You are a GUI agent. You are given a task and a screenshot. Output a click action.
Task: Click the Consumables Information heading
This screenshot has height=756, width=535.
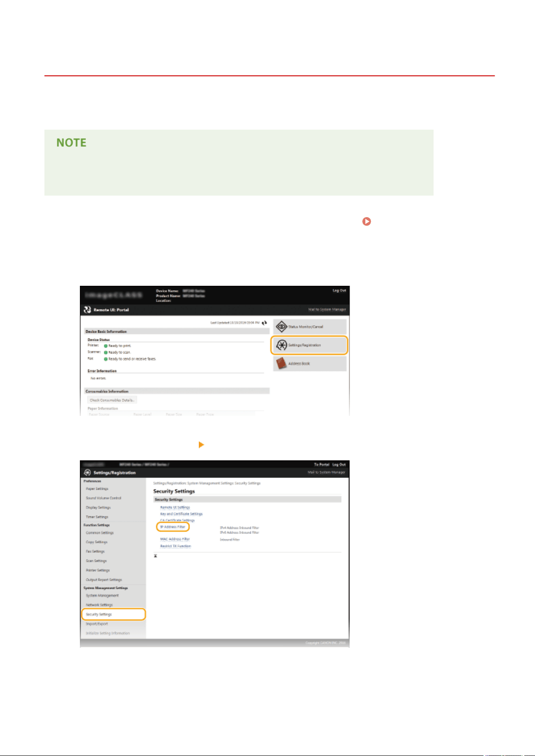click(x=107, y=391)
